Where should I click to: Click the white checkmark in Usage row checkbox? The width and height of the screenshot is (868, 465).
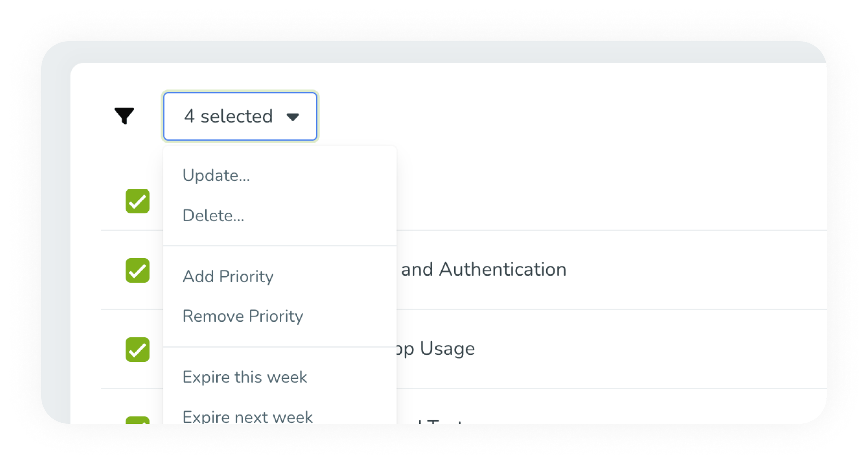(137, 350)
